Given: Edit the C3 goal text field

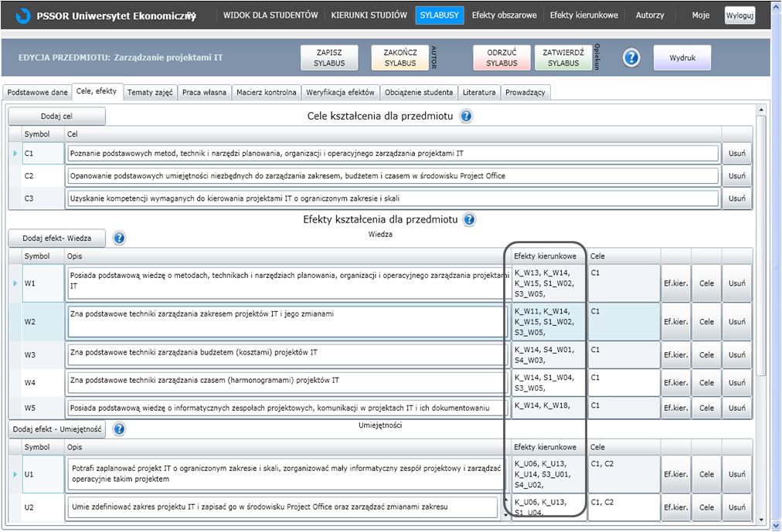Looking at the screenshot, I should coord(393,198).
